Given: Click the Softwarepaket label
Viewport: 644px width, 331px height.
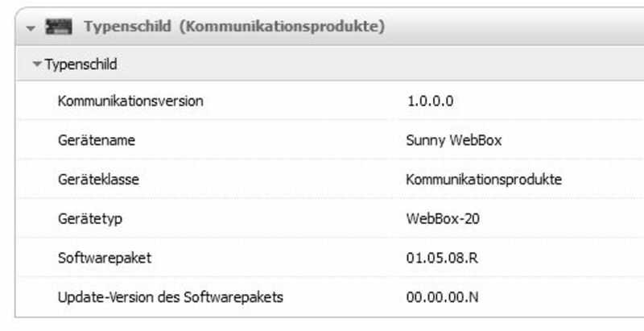Looking at the screenshot, I should point(104,258).
